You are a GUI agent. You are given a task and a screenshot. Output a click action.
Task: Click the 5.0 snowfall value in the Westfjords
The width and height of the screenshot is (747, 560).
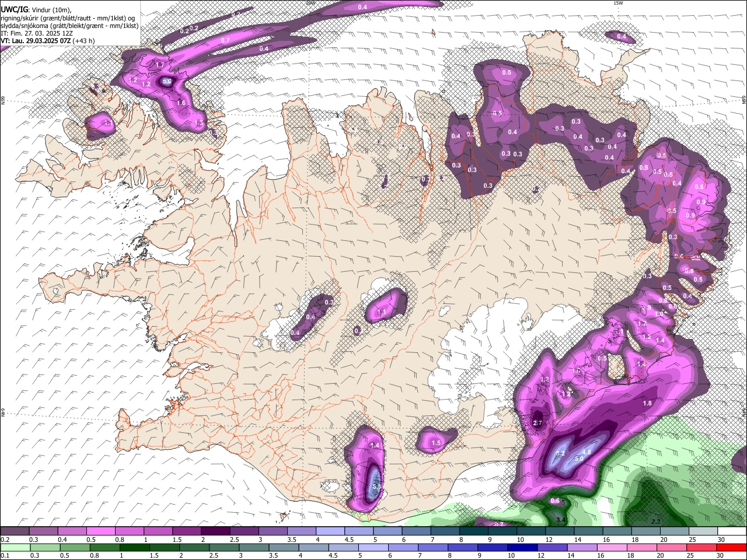pos(167,82)
